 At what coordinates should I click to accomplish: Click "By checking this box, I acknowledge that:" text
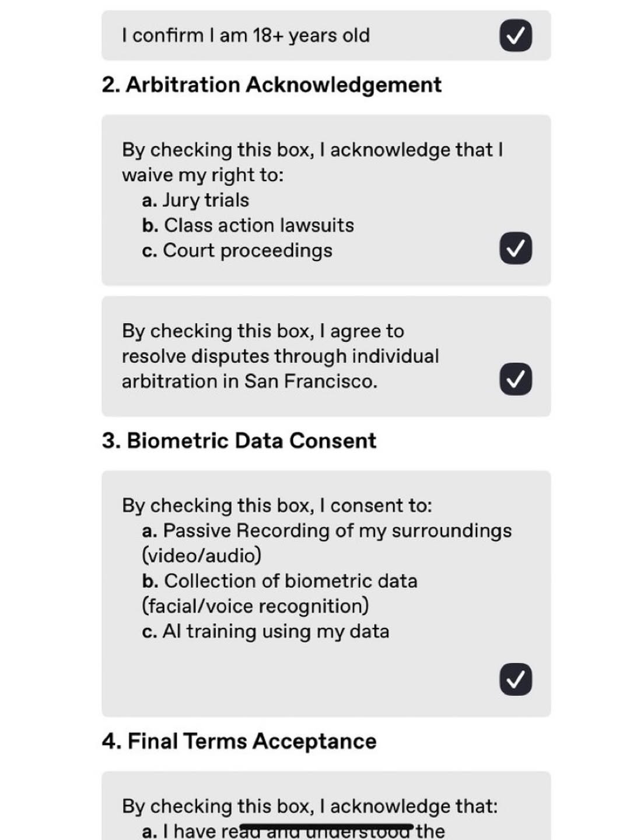[309, 806]
